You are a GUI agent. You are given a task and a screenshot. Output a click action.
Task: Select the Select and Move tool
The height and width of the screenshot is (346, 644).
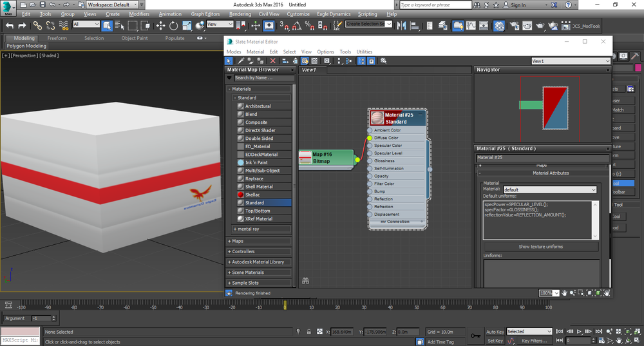coord(160,26)
